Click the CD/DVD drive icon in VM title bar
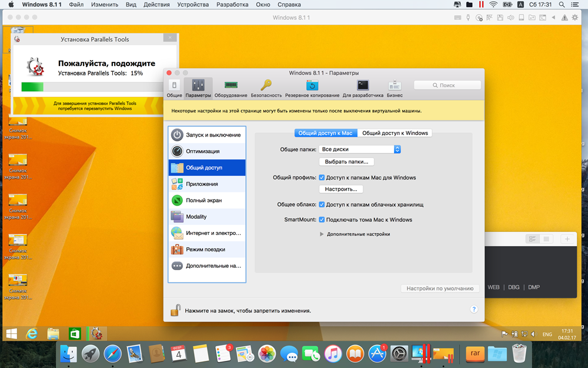Screen dimensions: 588x368 [x=479, y=18]
